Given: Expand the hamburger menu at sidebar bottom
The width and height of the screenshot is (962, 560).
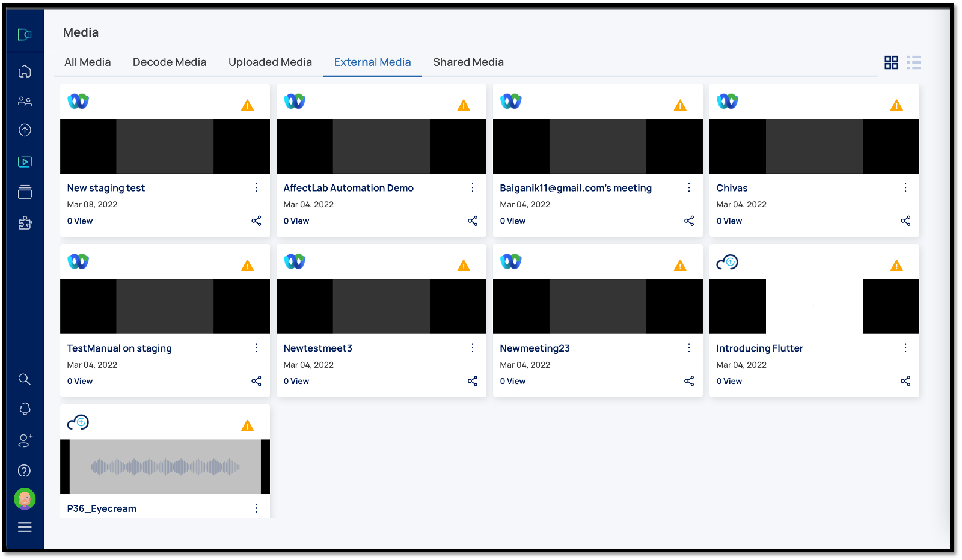Looking at the screenshot, I should tap(25, 527).
